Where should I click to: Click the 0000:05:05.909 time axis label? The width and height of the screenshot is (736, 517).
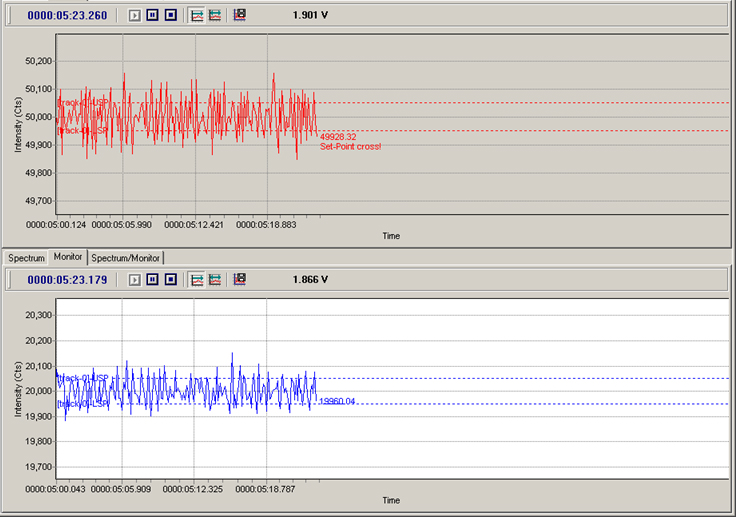pyautogui.click(x=121, y=489)
